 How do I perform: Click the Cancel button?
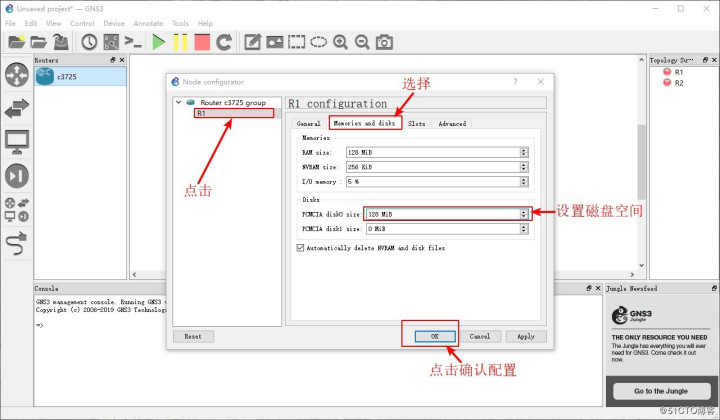pos(480,336)
